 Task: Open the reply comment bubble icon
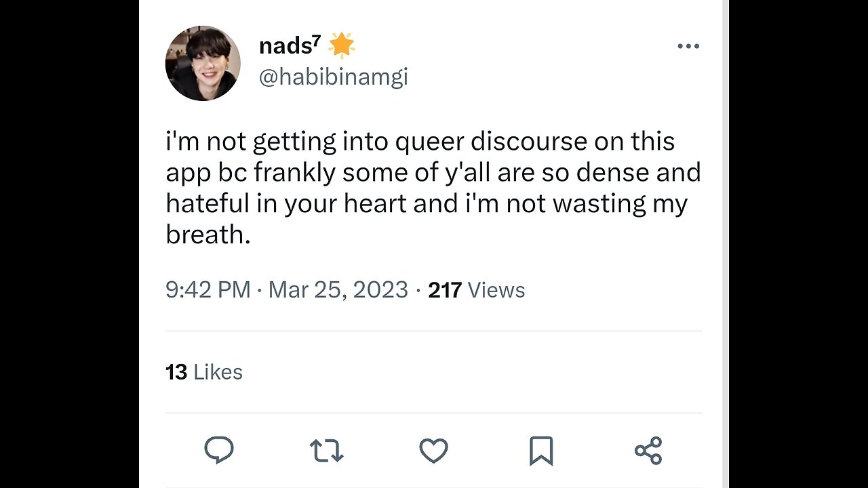coord(218,450)
